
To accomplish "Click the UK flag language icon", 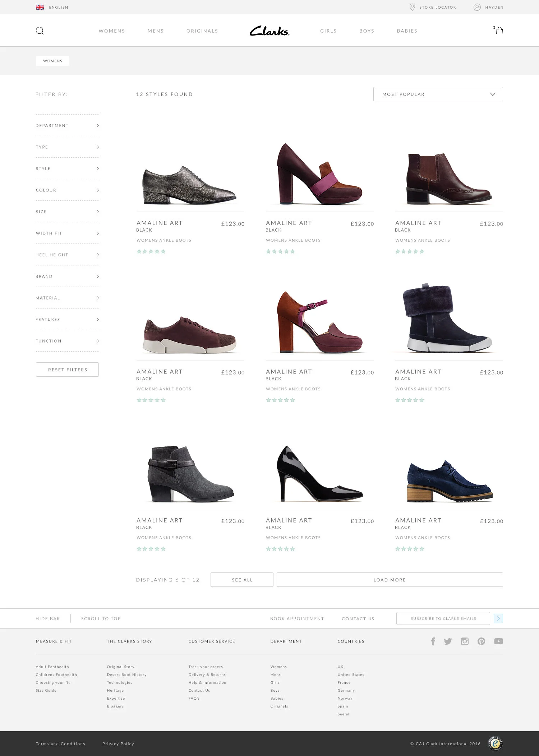I will tap(40, 7).
